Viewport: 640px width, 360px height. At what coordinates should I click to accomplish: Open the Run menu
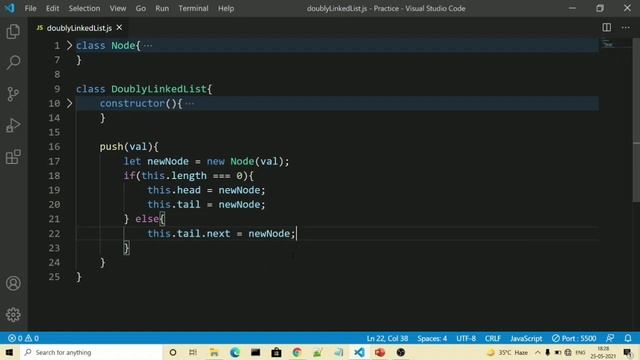[x=162, y=8]
